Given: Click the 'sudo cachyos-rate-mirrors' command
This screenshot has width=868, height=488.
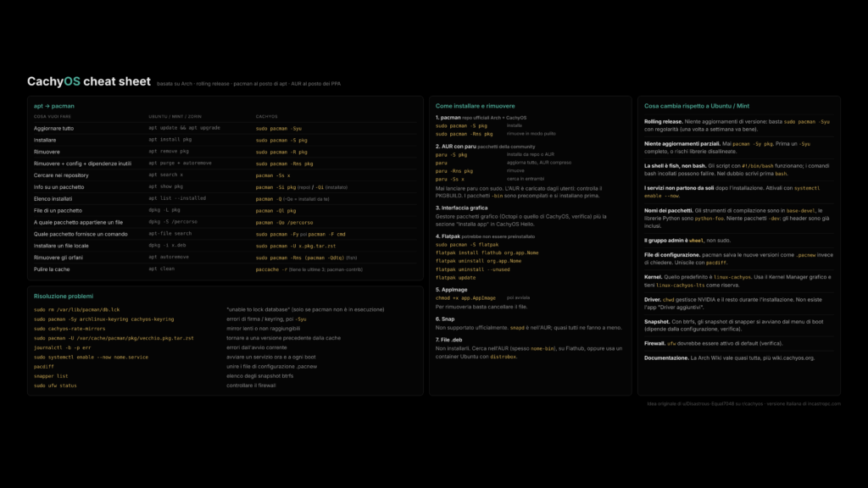Looking at the screenshot, I should coord(70,329).
